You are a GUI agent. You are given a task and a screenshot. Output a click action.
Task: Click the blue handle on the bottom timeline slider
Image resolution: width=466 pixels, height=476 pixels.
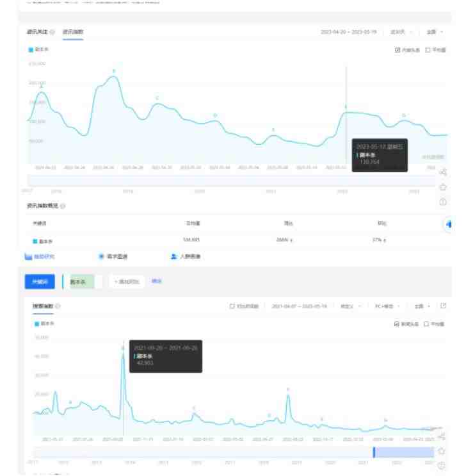pos(374,452)
